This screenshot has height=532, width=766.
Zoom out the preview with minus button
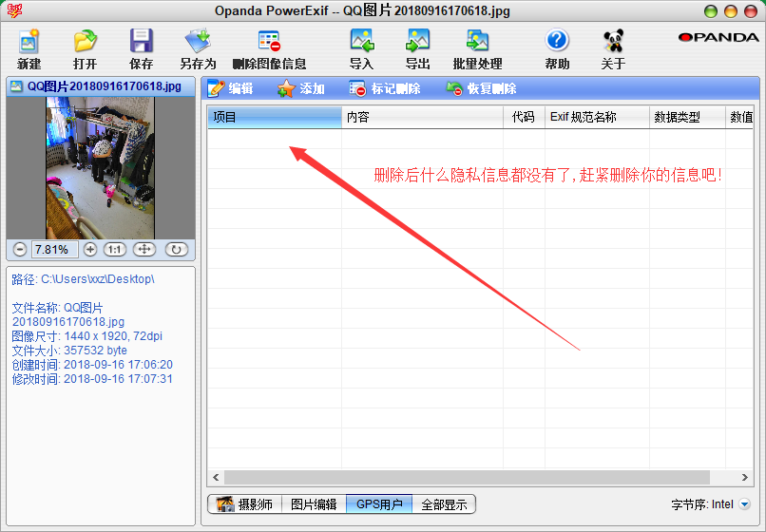coord(20,250)
